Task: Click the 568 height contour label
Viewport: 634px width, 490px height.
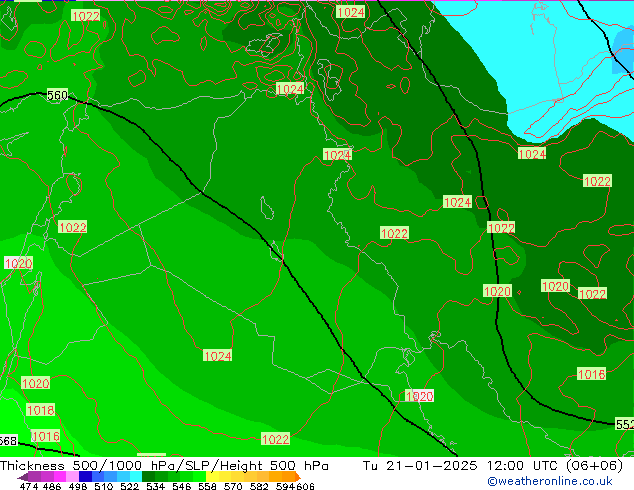Action: click(8, 441)
